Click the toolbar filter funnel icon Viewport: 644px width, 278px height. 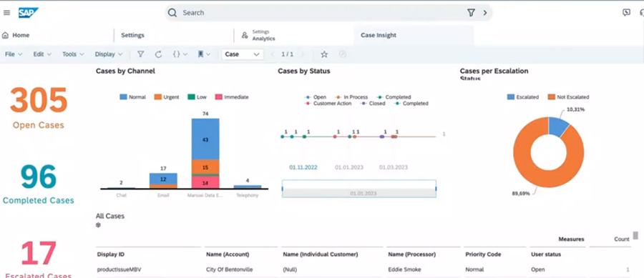pos(140,54)
